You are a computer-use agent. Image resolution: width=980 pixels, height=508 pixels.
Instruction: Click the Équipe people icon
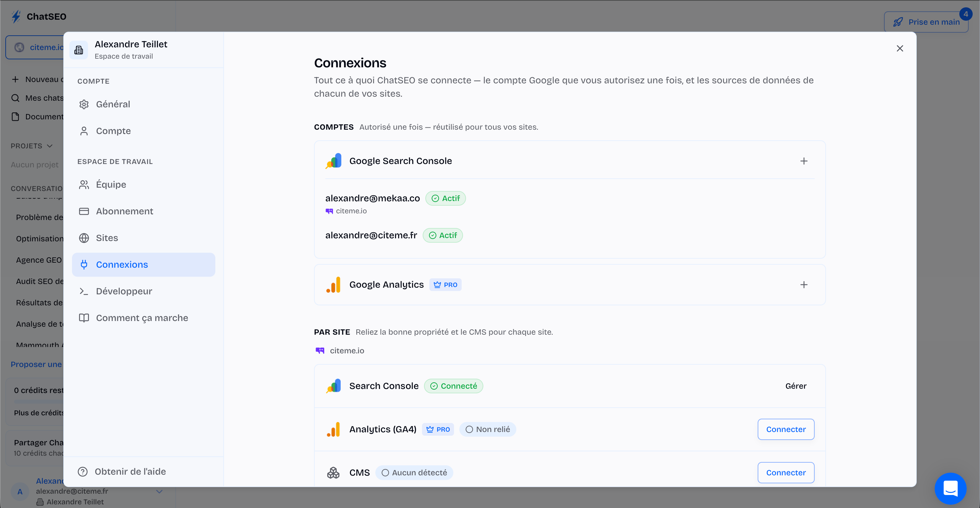coord(84,185)
